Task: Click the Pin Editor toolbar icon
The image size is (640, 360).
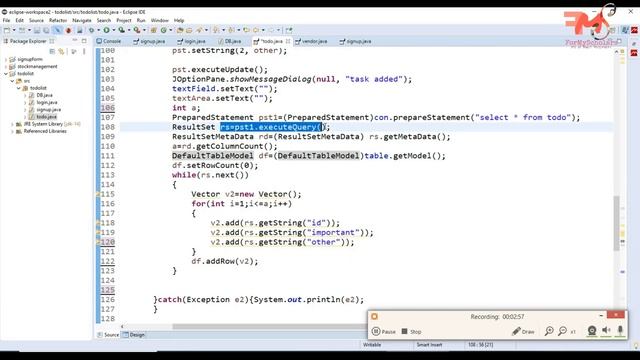Action: click(x=289, y=30)
